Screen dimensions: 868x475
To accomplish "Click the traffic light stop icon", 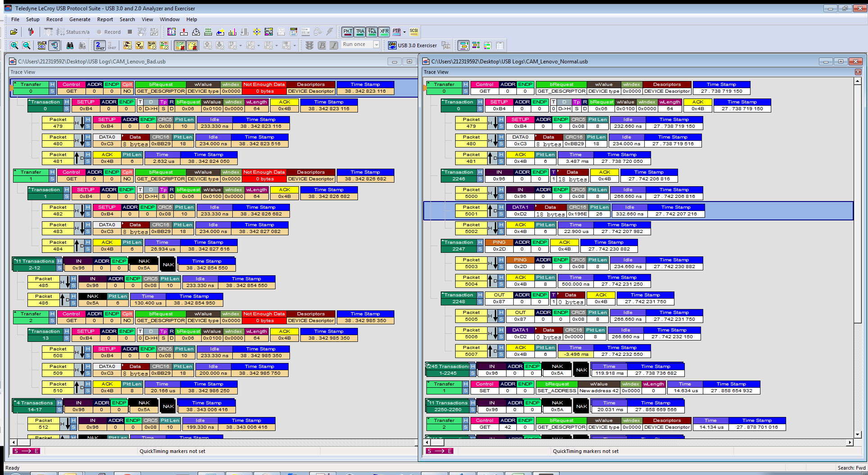I will pyautogui.click(x=309, y=45).
